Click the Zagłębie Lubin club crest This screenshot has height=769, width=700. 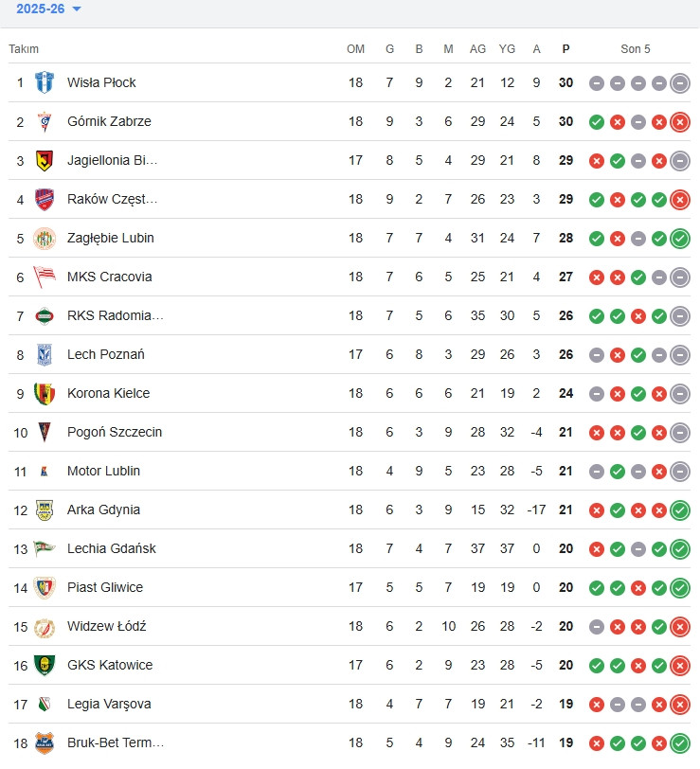tap(45, 238)
